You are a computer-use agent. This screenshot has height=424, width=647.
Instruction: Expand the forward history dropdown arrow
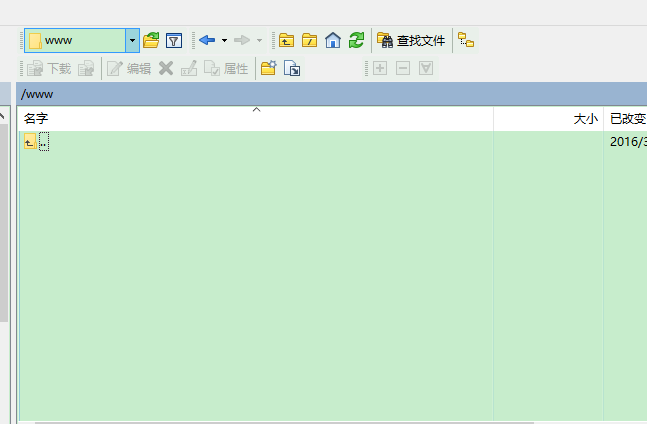[x=259, y=41]
